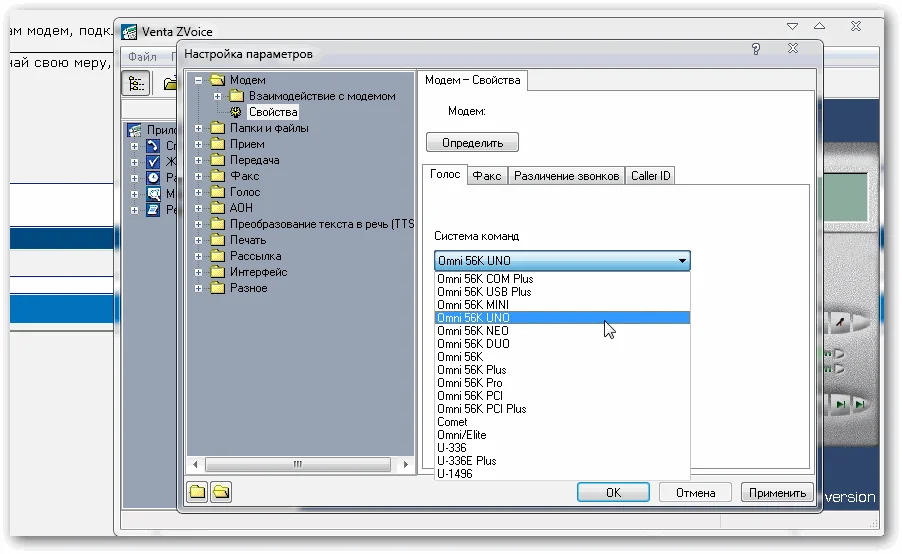Choose Omni 56K DUO from list
902x554 pixels.
pos(562,344)
